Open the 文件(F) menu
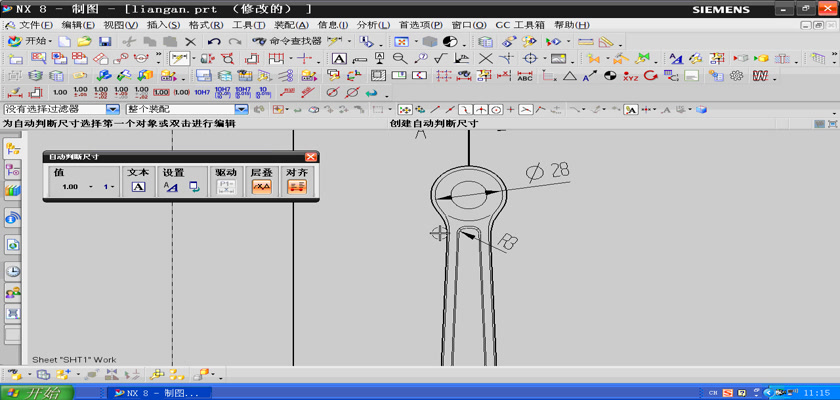The height and width of the screenshot is (400, 840). pos(36,25)
